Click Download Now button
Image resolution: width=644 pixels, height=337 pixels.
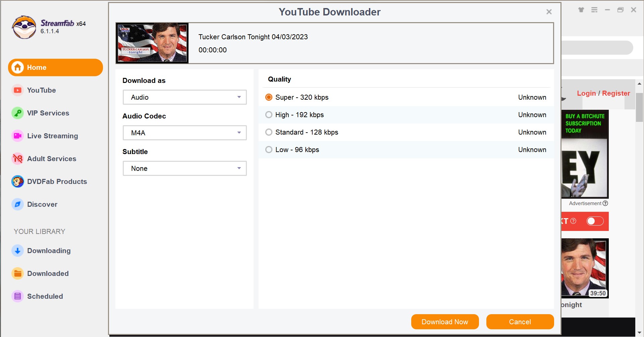445,322
